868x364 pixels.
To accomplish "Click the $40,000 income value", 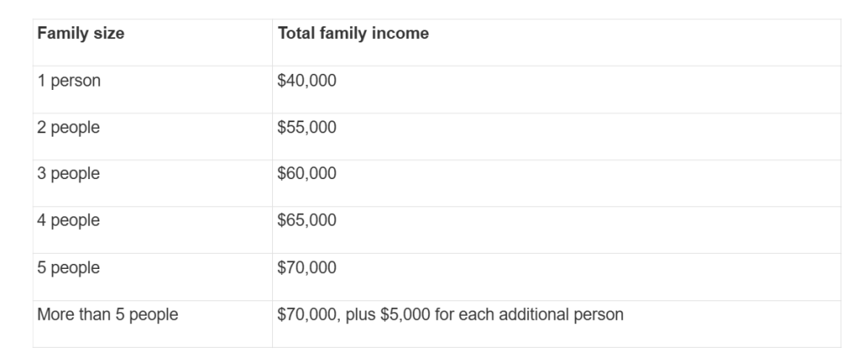I will click(x=307, y=81).
